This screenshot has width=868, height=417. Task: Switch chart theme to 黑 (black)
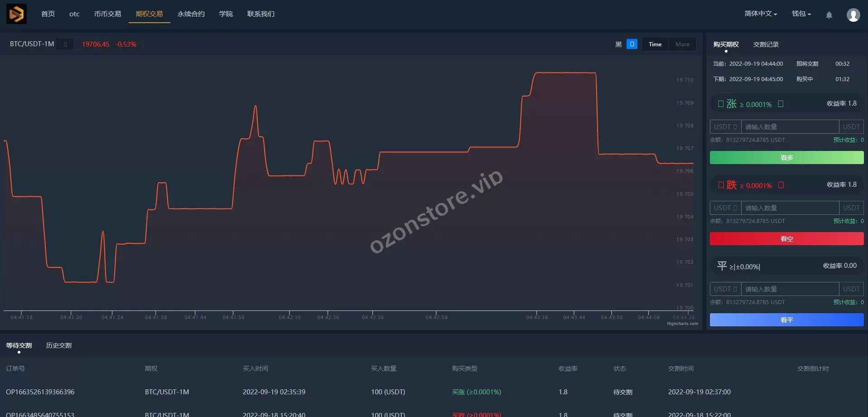coord(618,44)
